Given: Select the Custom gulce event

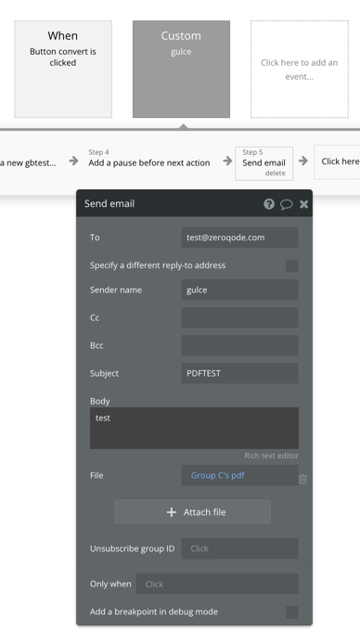Looking at the screenshot, I should coord(181,69).
